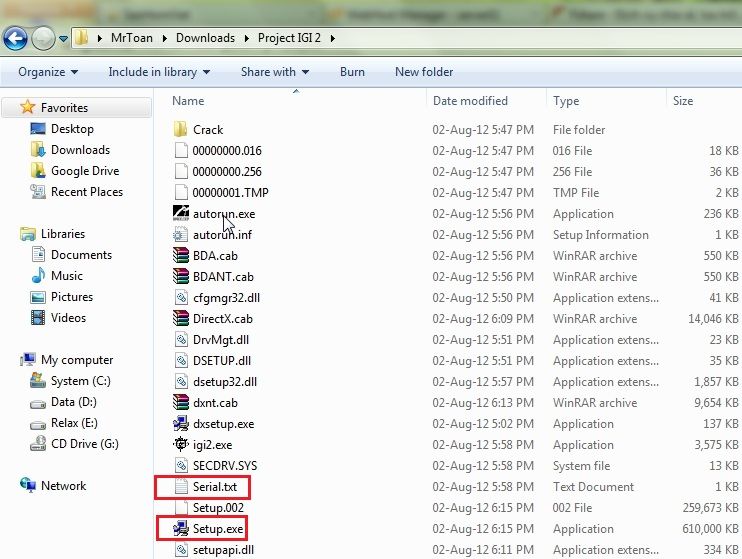742x559 pixels.
Task: Go to Downloads in the address breadcrumb
Action: point(205,38)
